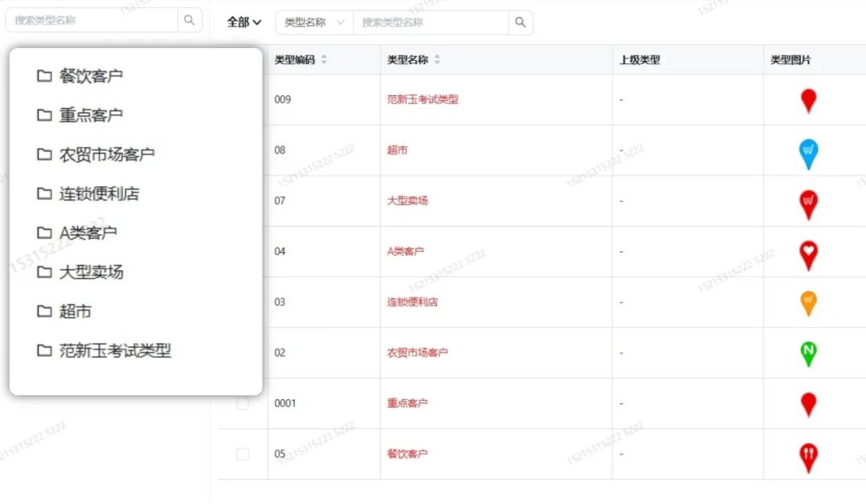Select 超市 in the type tree
The height and width of the screenshot is (504, 866).
pos(75,312)
